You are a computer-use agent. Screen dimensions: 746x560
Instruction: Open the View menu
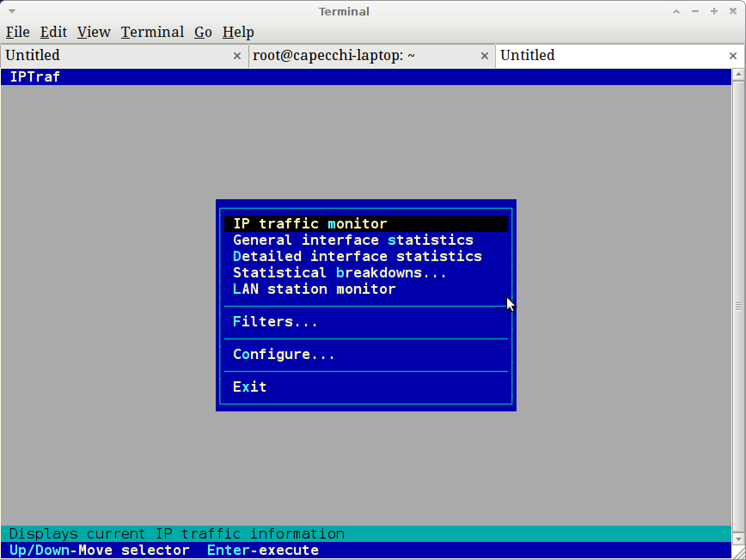click(x=94, y=32)
